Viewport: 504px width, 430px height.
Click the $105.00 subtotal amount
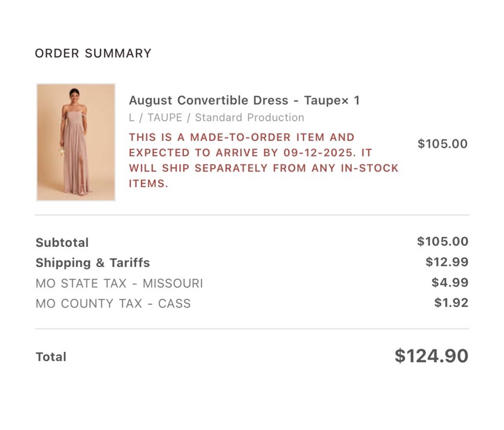(443, 241)
